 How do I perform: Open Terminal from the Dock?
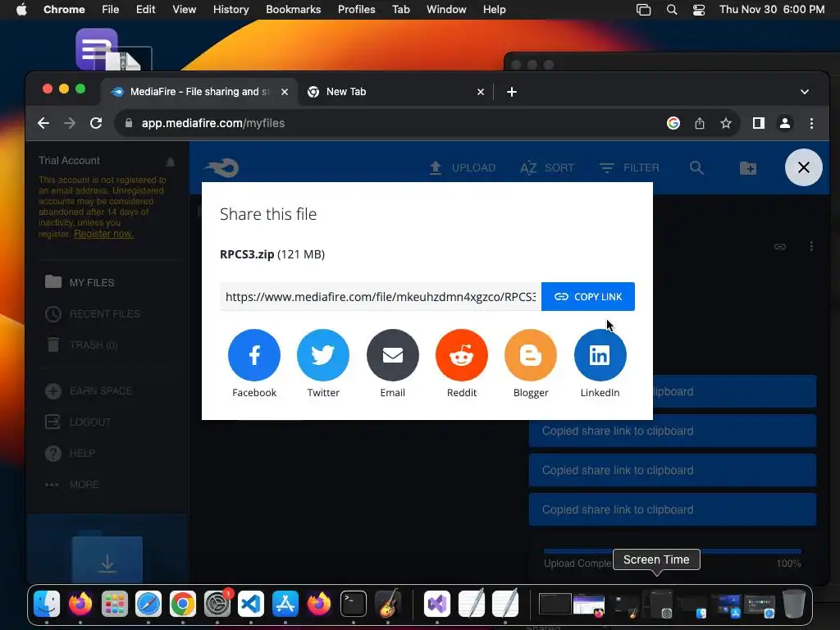point(354,604)
